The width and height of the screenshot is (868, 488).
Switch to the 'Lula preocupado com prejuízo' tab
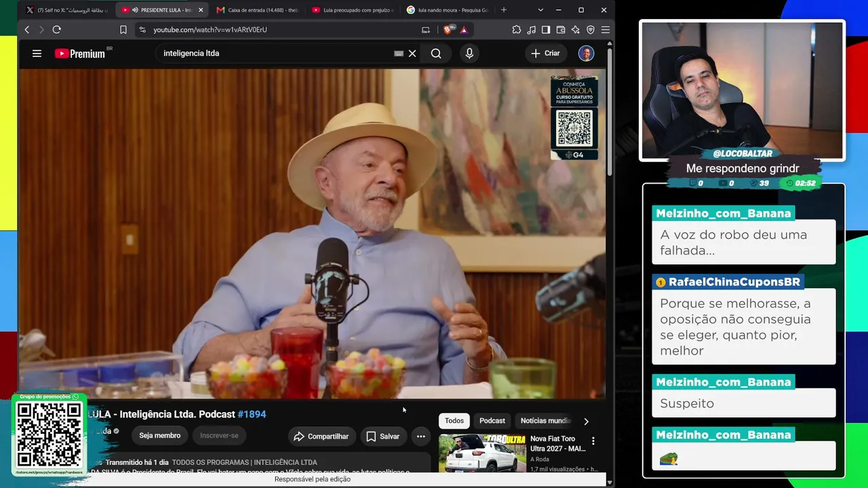point(353,10)
